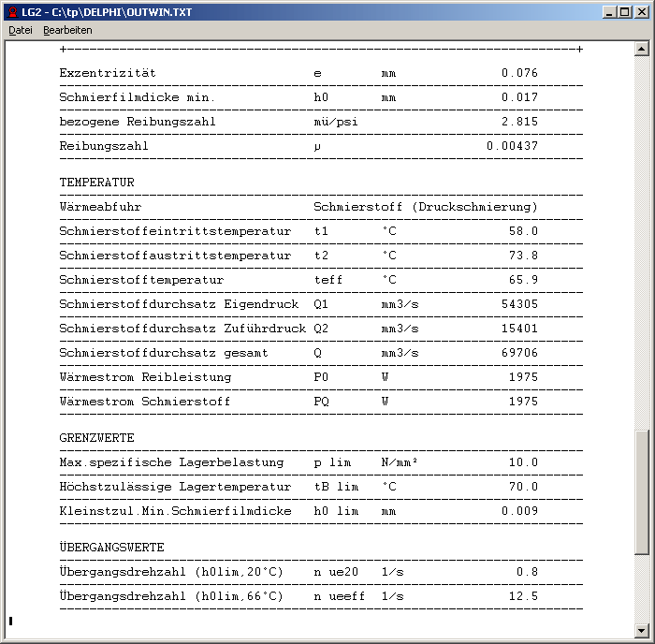The width and height of the screenshot is (655, 644).
Task: Click the Schmierstoffdurchsatz gesamt value 69706
Action: (519, 353)
